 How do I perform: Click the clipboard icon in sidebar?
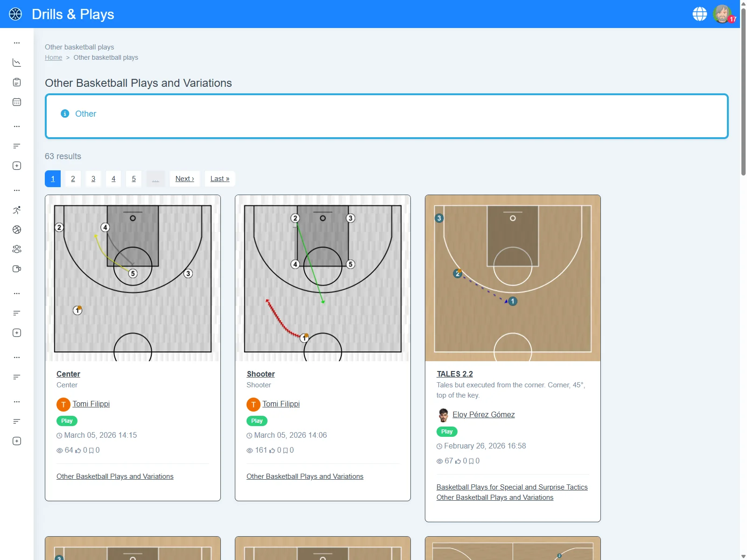(17, 83)
